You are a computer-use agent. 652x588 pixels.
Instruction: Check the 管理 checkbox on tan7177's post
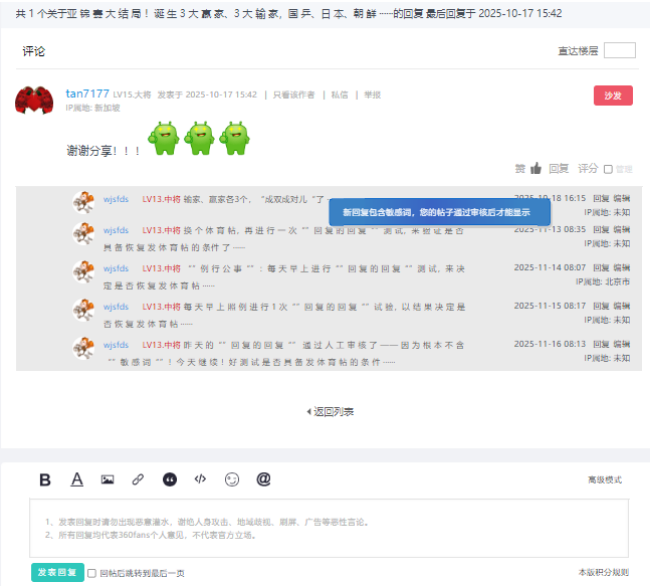click(608, 169)
